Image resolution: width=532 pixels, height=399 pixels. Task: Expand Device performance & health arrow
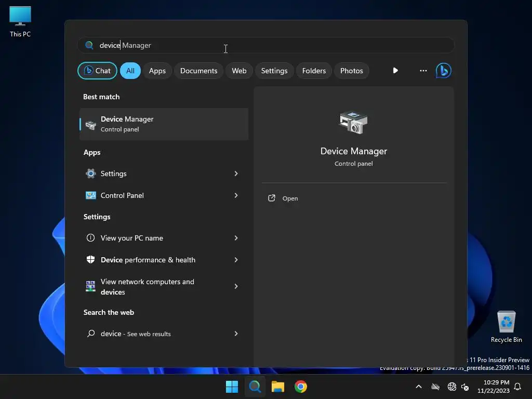236,260
